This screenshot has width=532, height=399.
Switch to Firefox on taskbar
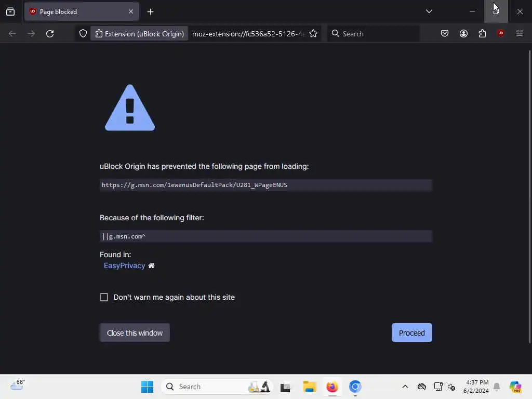(x=332, y=387)
